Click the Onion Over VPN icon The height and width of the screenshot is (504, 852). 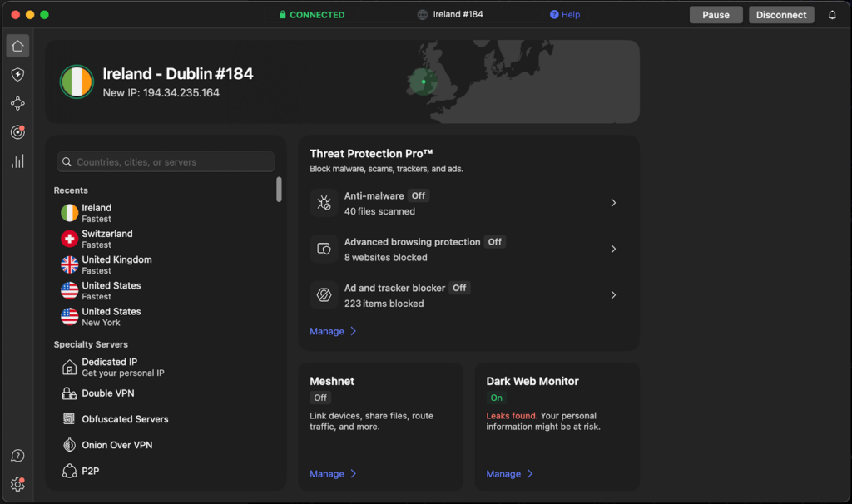pos(70,445)
